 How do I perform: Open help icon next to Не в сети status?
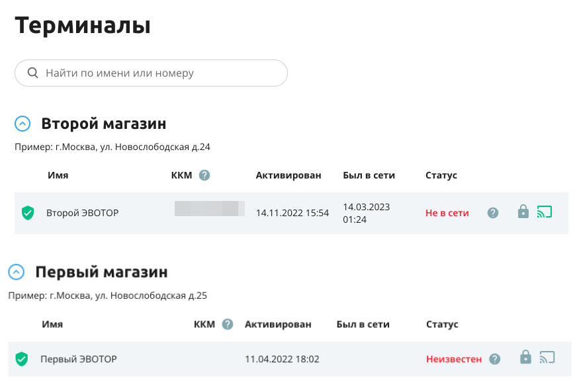coord(493,212)
